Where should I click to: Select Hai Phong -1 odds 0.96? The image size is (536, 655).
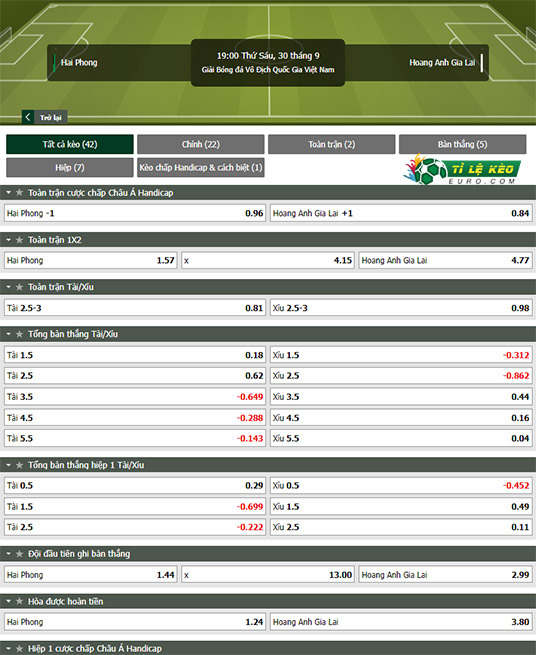point(135,213)
